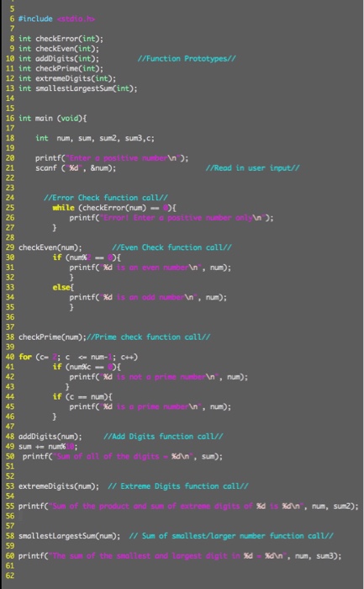This screenshot has width=364, height=589.
Task: Click the printf 'Error! Enter a positive number only' line
Action: point(171,217)
